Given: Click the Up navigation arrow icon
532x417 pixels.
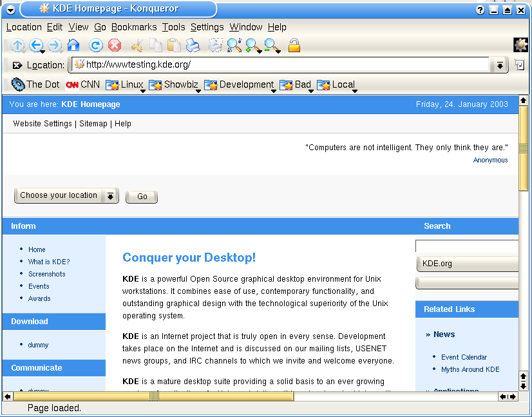Looking at the screenshot, I should [17, 45].
